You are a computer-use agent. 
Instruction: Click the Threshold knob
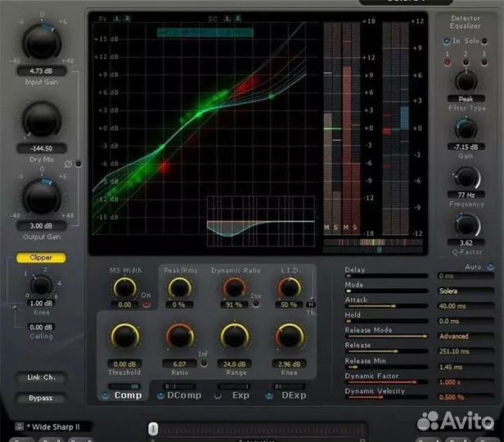124,337
